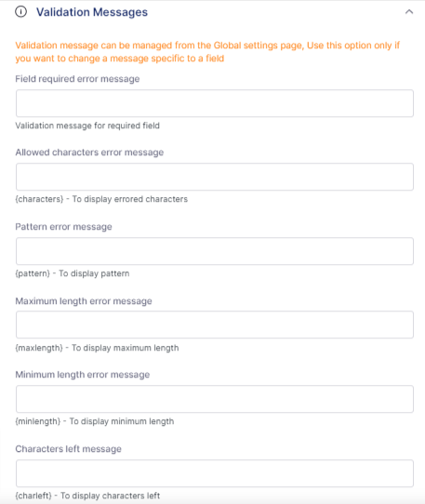
Task: Click the Field required error message label
Action: point(77,79)
